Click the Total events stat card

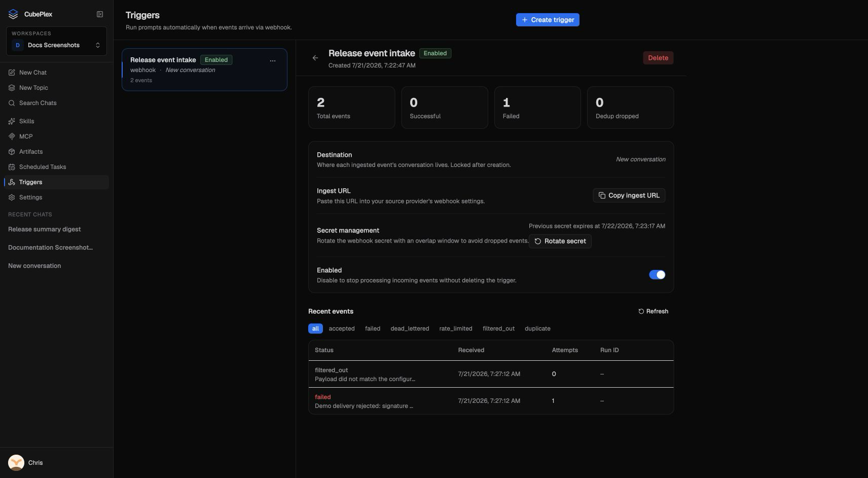point(351,108)
